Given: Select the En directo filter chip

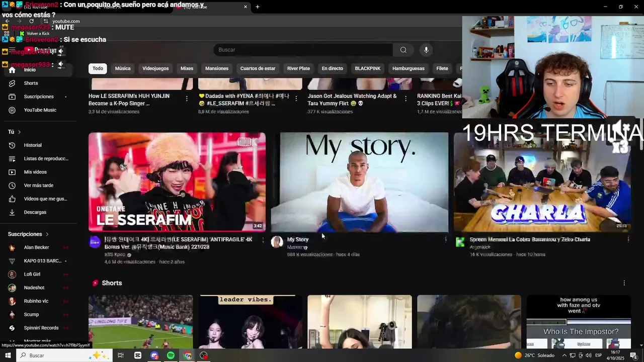Looking at the screenshot, I should [332, 68].
